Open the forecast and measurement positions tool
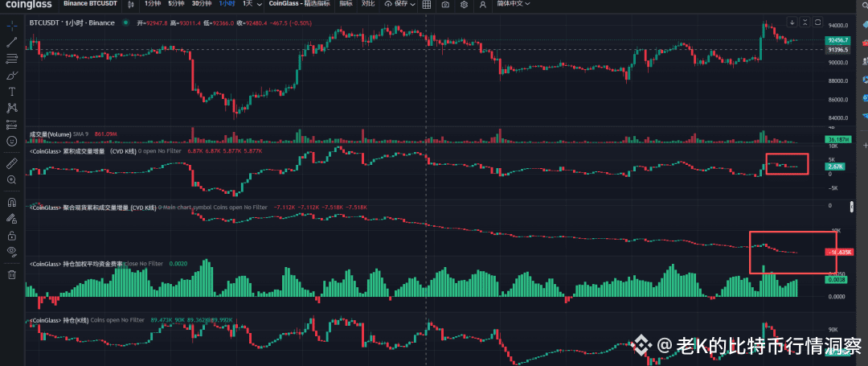Viewport: 868px width, 366px height. coord(11,125)
